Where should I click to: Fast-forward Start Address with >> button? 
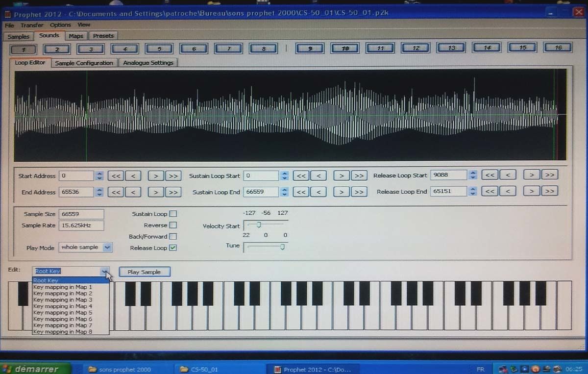[173, 176]
